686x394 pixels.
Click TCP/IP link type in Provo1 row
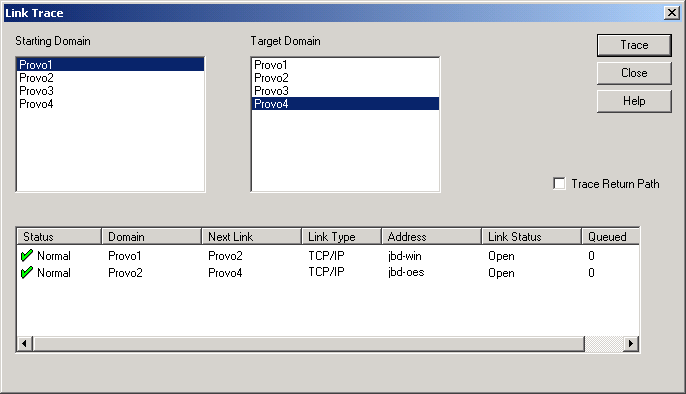[x=326, y=256]
